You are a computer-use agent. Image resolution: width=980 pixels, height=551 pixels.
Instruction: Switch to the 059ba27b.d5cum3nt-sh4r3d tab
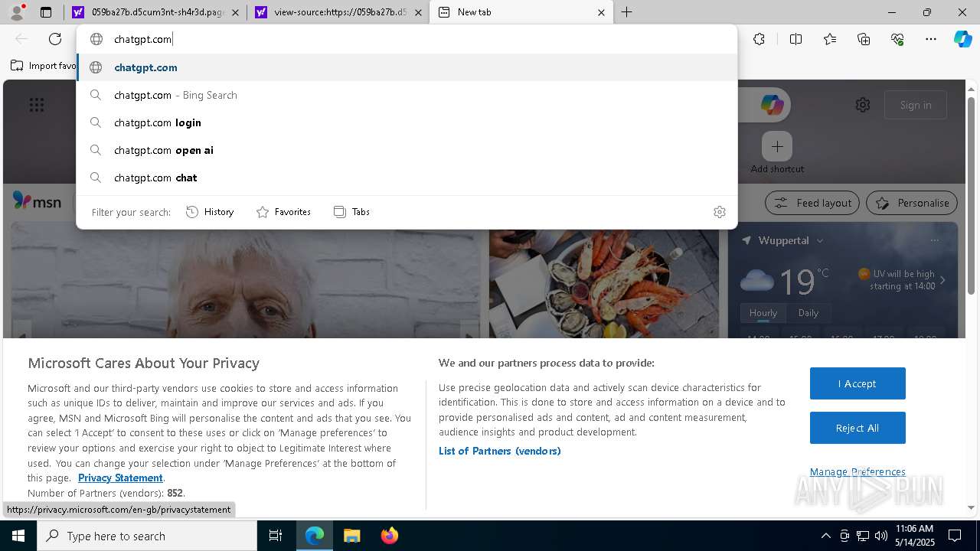pos(155,12)
